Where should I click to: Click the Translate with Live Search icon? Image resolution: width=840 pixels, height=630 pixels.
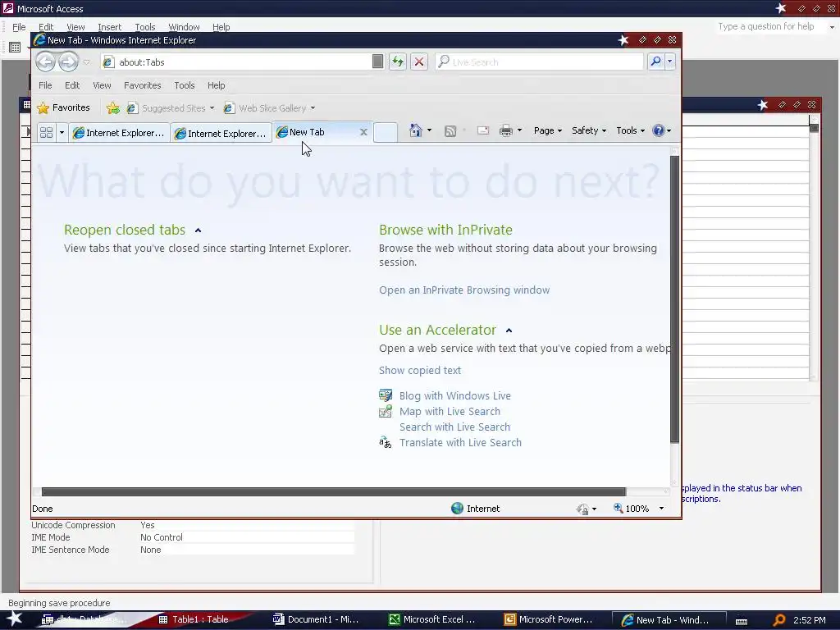click(386, 442)
